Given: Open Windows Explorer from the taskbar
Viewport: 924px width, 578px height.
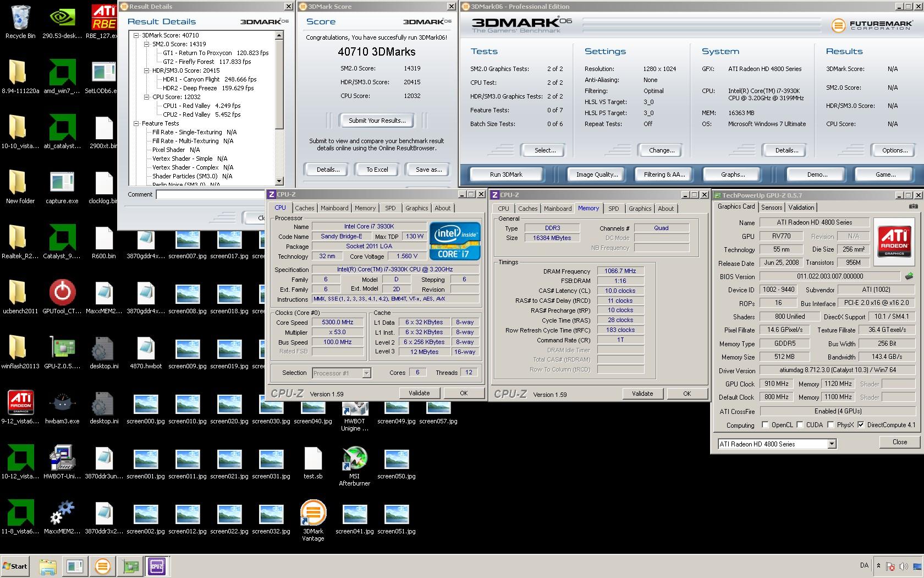Looking at the screenshot, I should pyautogui.click(x=48, y=566).
